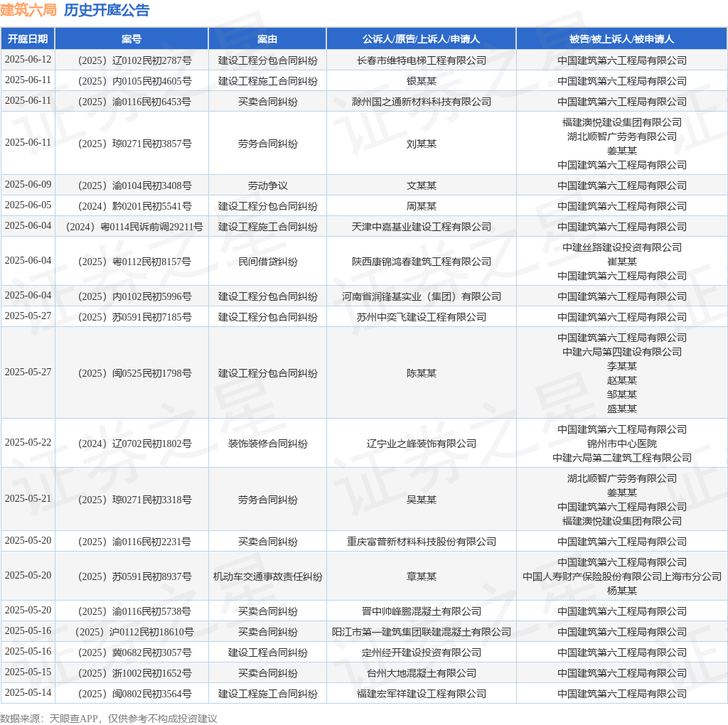Click plaintiff 阳江市第一建筑集团联建混凝土有限公司

(x=421, y=632)
